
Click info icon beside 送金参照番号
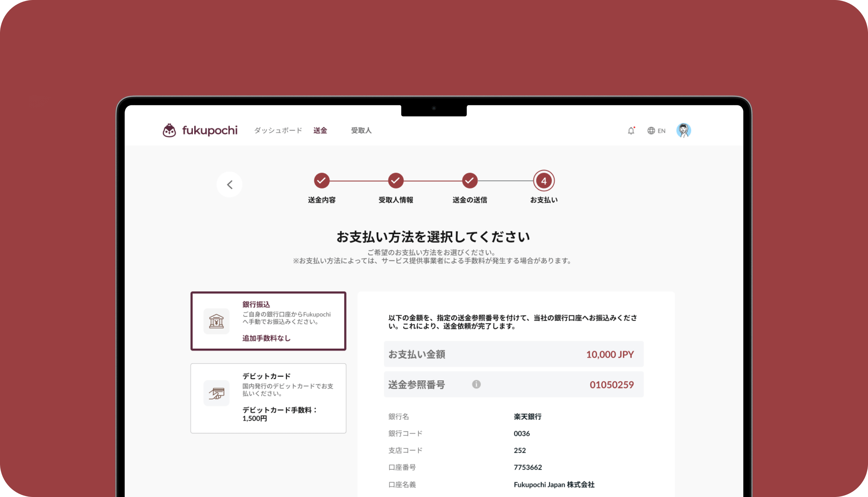(476, 384)
